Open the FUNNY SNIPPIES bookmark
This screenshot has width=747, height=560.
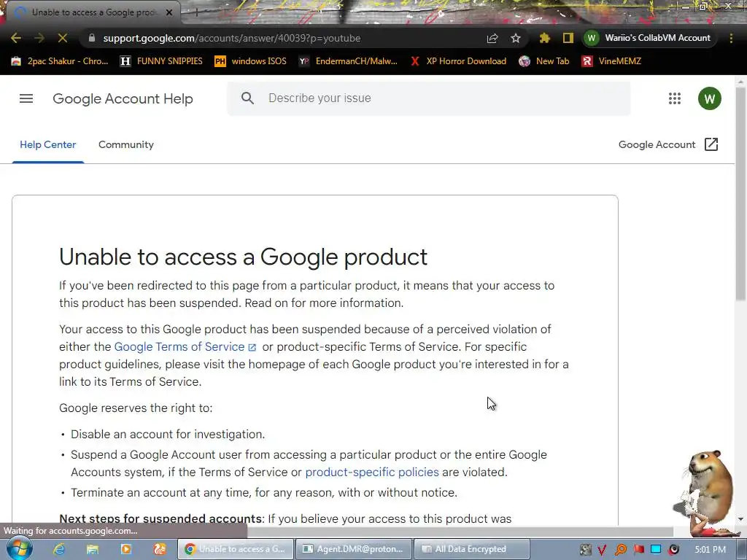point(161,61)
